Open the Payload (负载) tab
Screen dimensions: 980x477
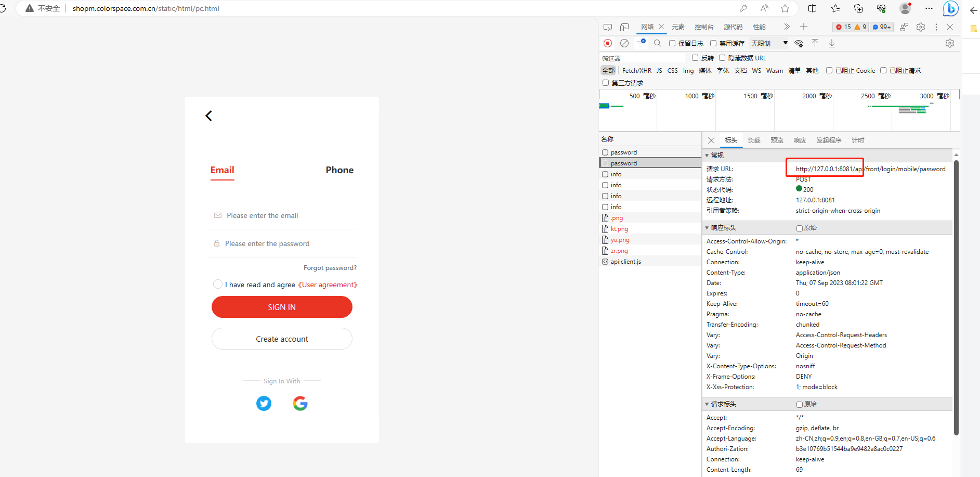pyautogui.click(x=754, y=140)
